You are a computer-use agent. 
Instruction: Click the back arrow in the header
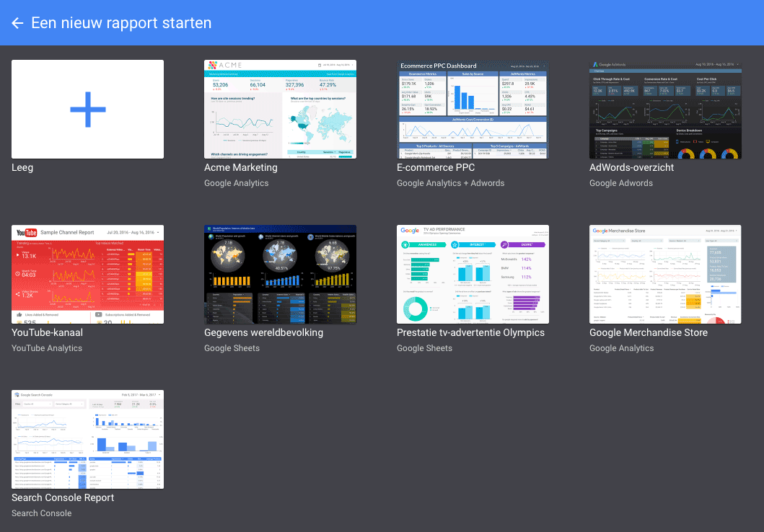(x=17, y=22)
